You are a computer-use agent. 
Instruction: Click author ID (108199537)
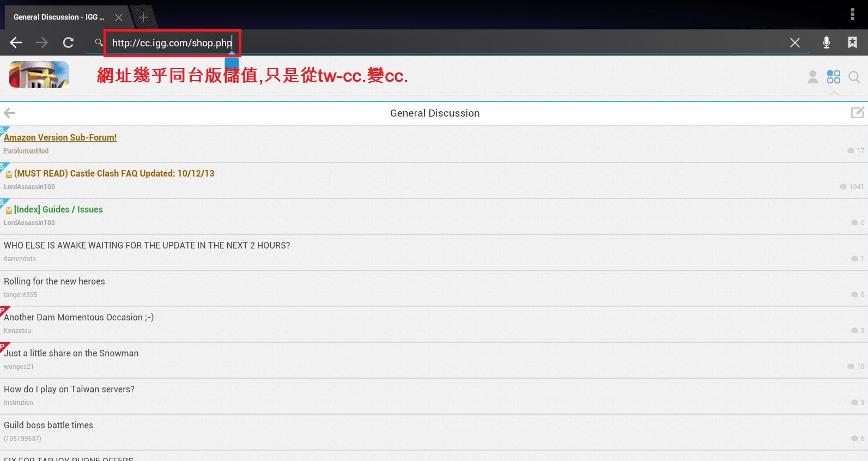point(22,439)
